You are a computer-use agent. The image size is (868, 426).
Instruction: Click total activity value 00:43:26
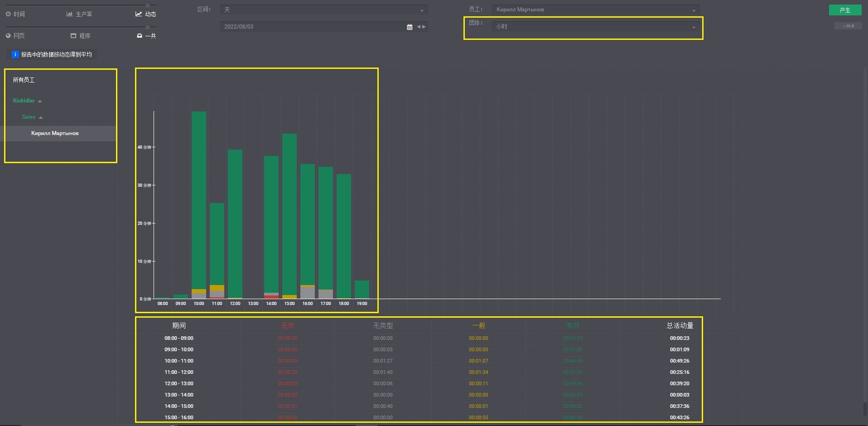tap(680, 417)
